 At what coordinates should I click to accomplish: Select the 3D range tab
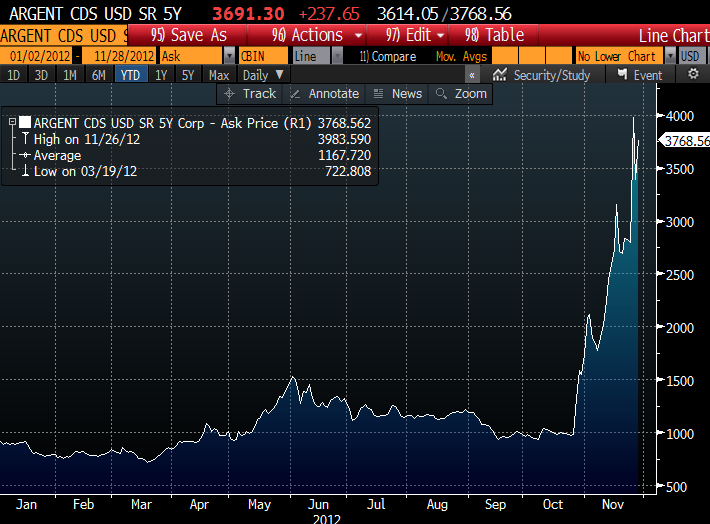click(x=41, y=75)
